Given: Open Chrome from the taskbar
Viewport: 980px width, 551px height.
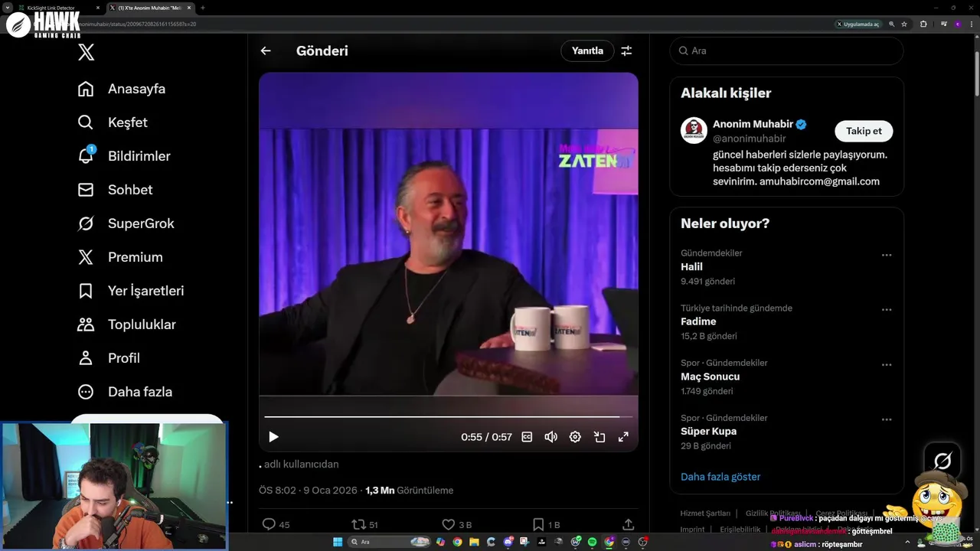Looking at the screenshot, I should tap(457, 542).
